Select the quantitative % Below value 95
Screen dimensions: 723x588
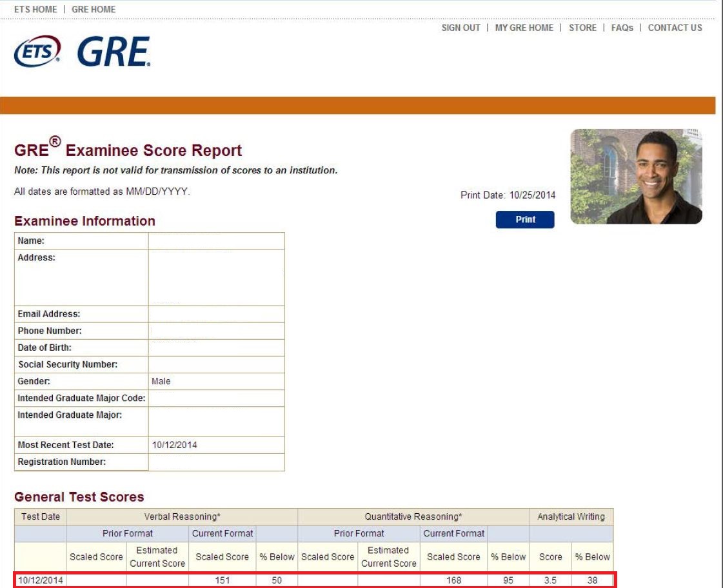pyautogui.click(x=508, y=580)
